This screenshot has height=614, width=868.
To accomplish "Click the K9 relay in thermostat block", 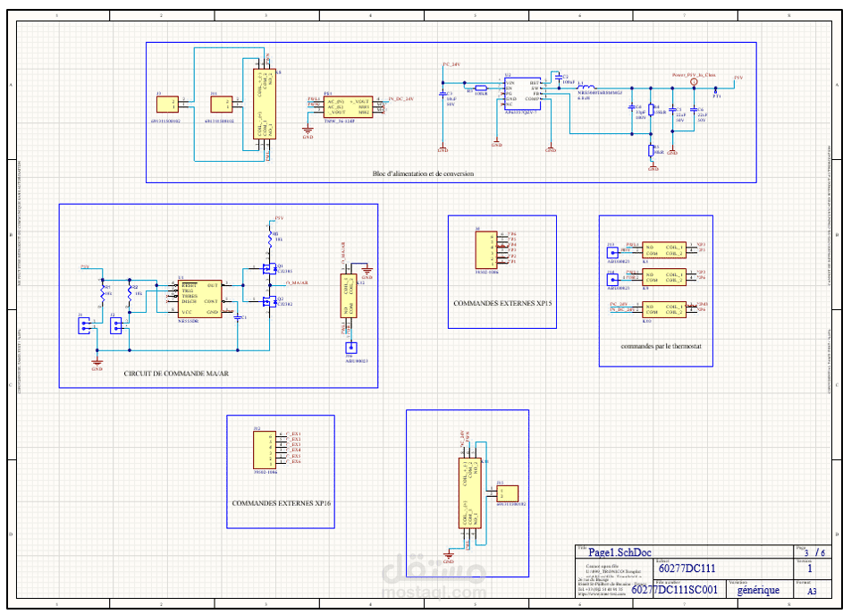I will point(663,277).
